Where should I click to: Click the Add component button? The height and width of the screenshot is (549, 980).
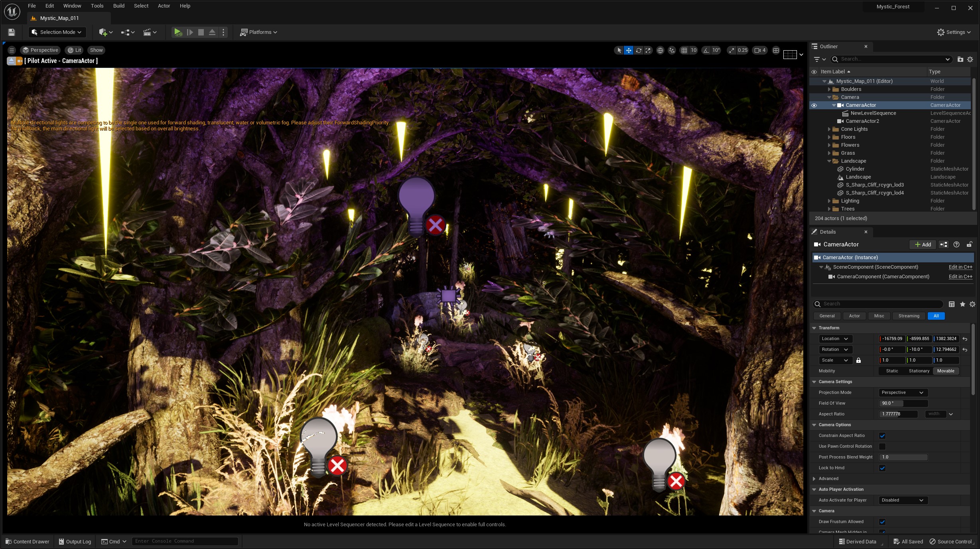[x=923, y=245]
